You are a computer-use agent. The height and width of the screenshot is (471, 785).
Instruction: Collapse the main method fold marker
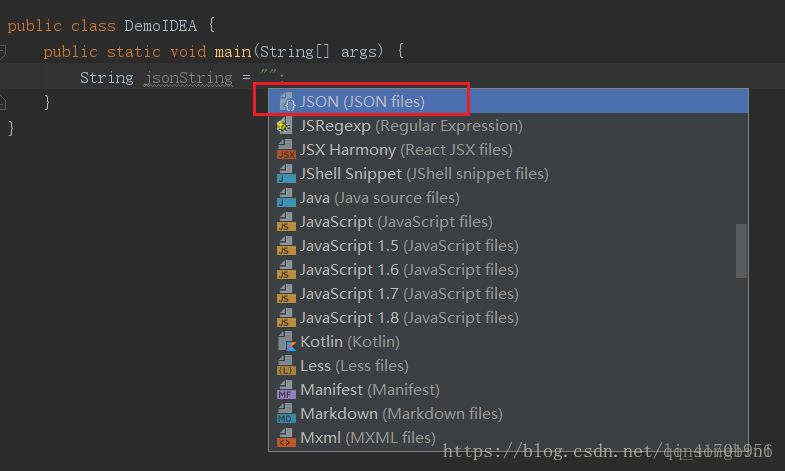point(3,52)
